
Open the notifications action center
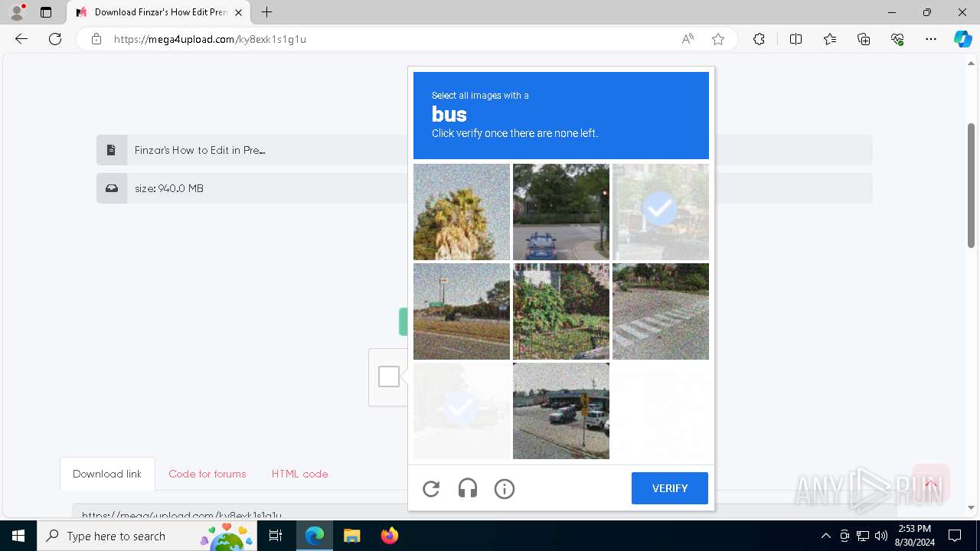tap(955, 536)
